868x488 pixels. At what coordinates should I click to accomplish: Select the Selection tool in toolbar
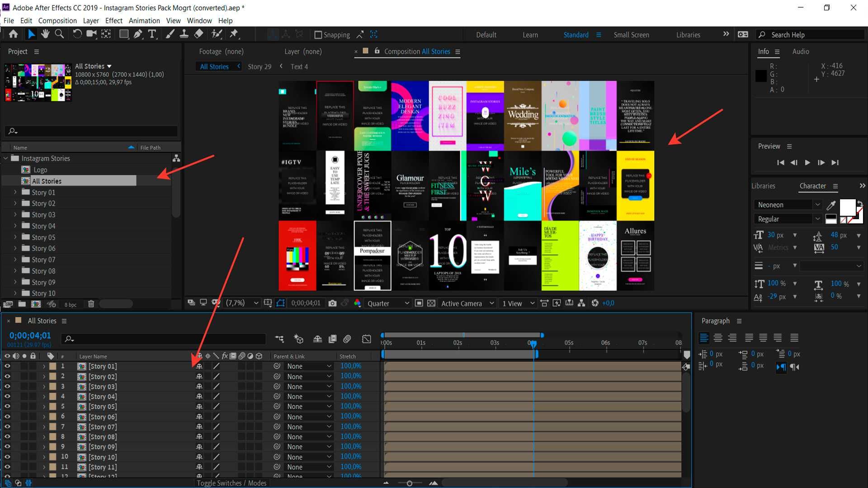(30, 34)
